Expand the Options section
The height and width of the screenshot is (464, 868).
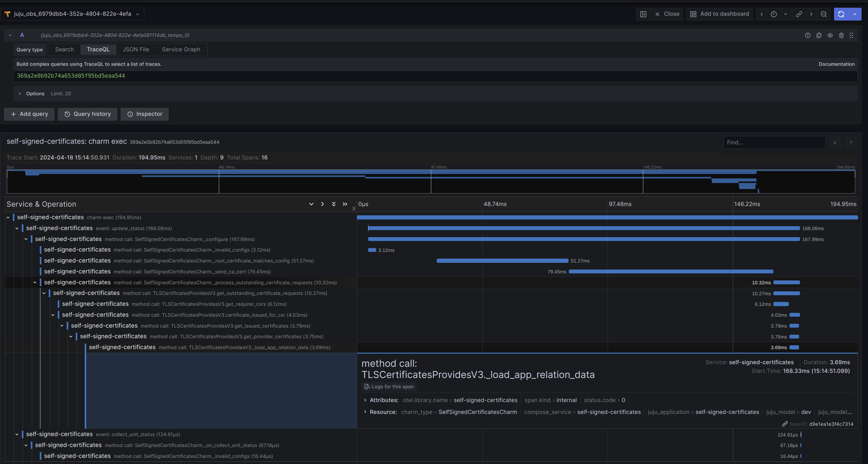20,94
